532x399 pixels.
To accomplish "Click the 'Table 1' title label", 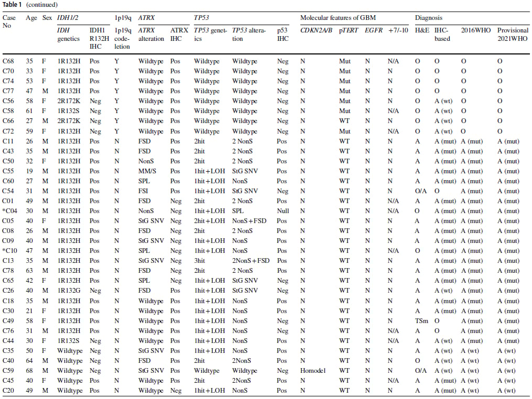I will coord(12,5).
